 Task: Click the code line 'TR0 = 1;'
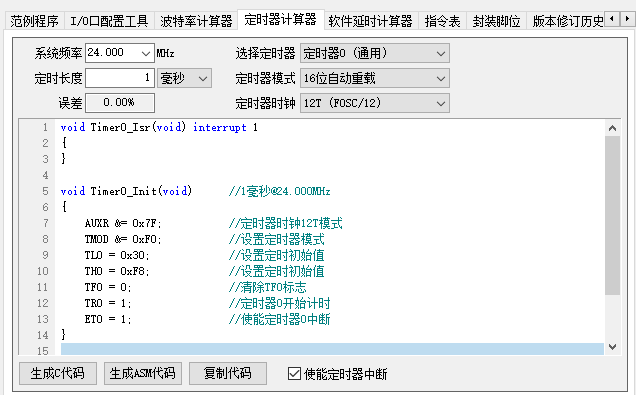pyautogui.click(x=108, y=303)
